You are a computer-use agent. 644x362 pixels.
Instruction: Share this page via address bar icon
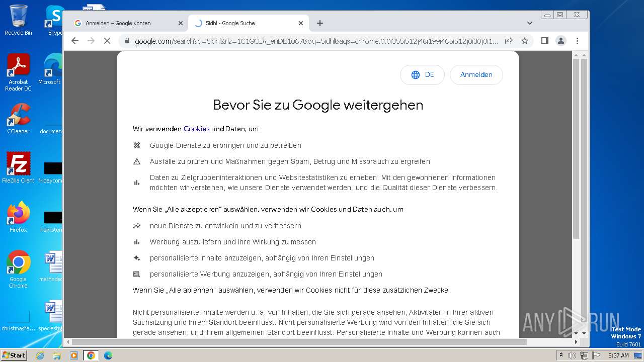(509, 41)
